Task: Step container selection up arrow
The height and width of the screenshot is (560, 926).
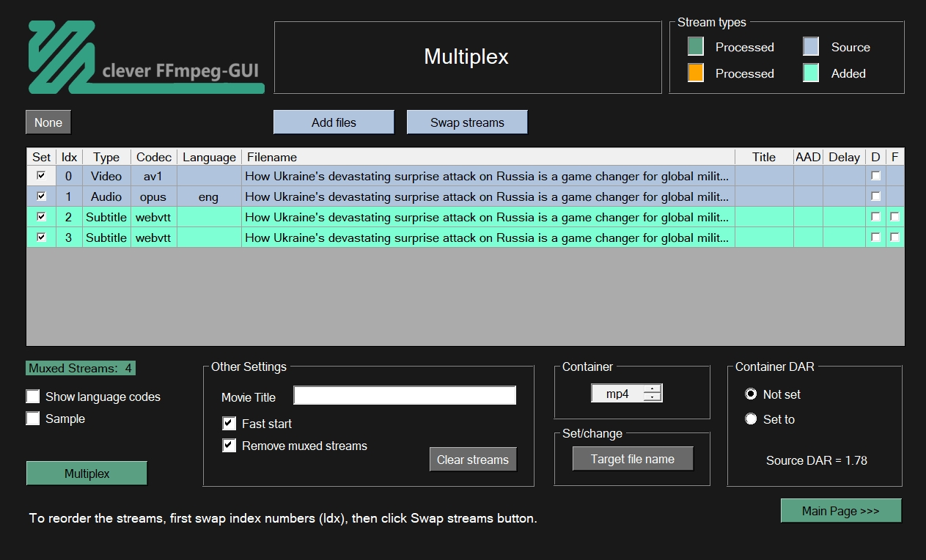Action: point(653,389)
